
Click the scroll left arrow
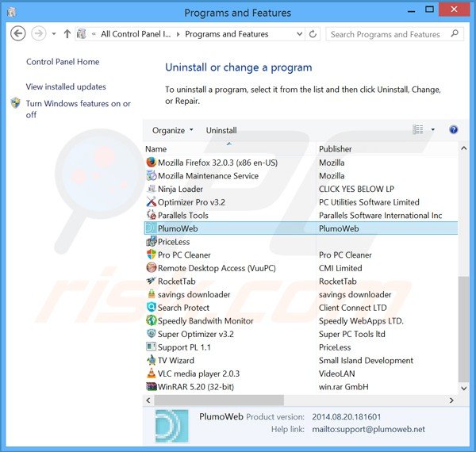(x=148, y=400)
